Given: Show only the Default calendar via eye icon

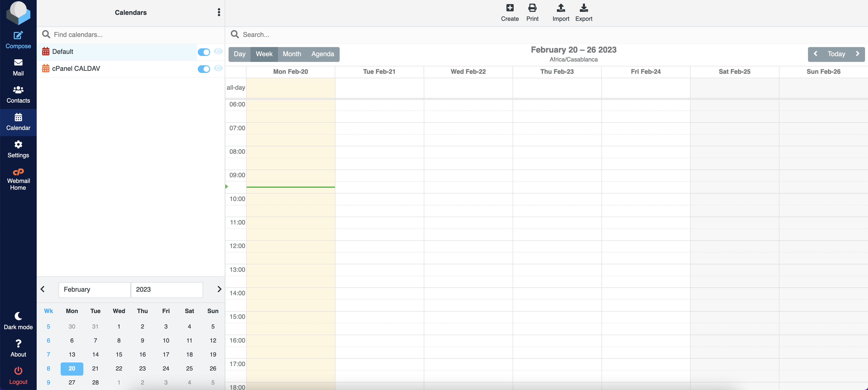Looking at the screenshot, I should [x=218, y=52].
